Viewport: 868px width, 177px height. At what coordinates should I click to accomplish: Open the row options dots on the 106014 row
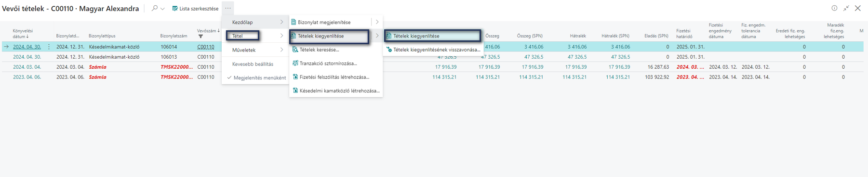(x=49, y=47)
